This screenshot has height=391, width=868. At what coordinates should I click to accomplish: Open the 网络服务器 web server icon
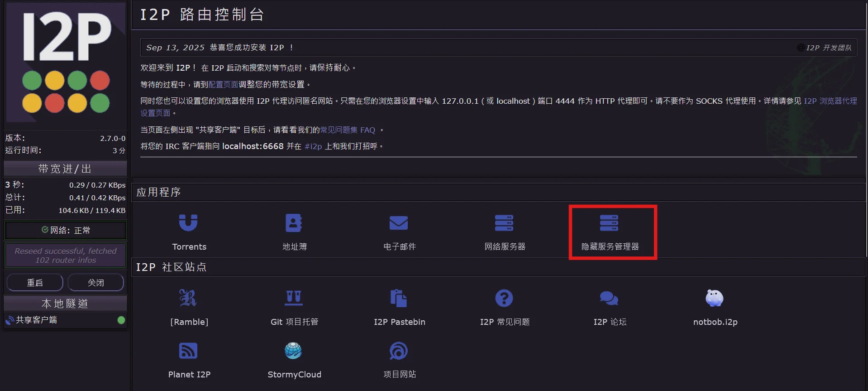504,223
